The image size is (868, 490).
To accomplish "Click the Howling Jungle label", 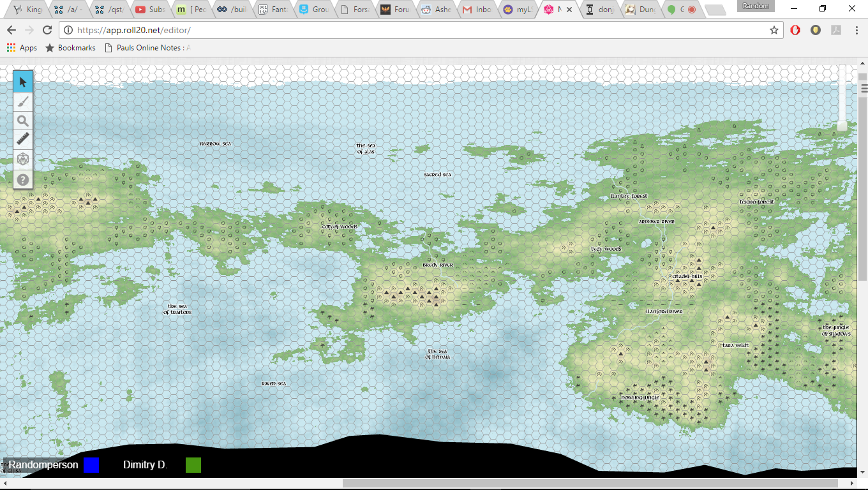I will [640, 397].
